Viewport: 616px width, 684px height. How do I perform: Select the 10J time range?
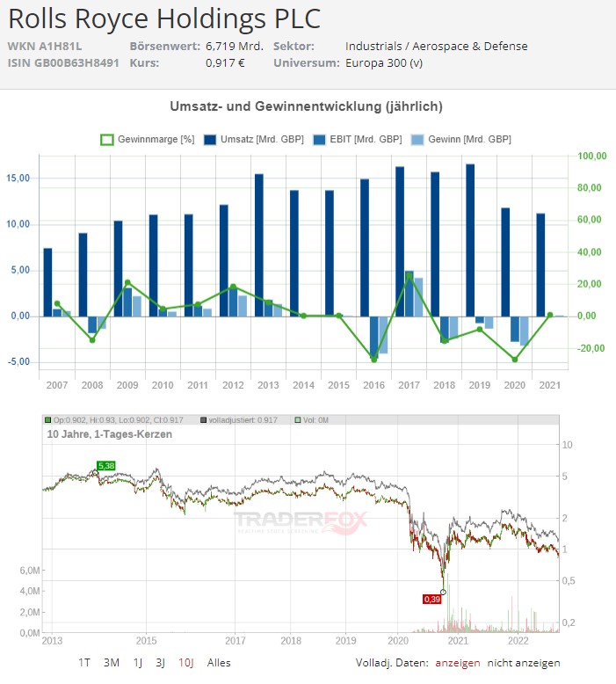[x=185, y=663]
